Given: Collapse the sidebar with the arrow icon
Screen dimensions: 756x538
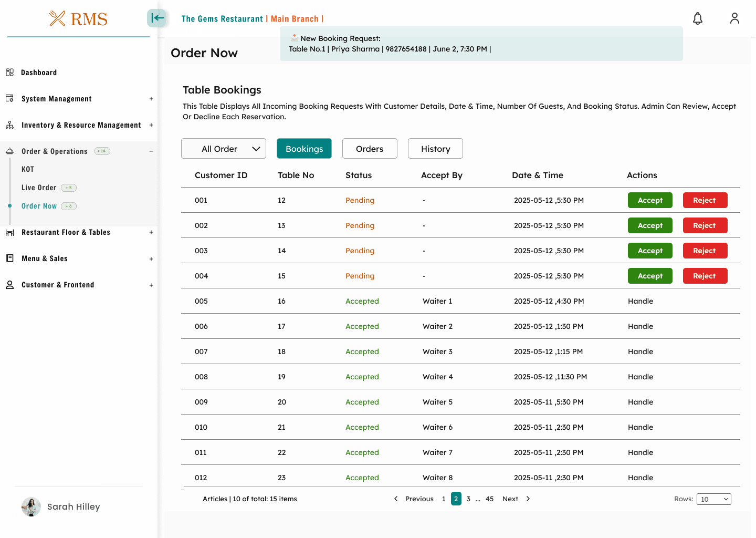Looking at the screenshot, I should (156, 18).
